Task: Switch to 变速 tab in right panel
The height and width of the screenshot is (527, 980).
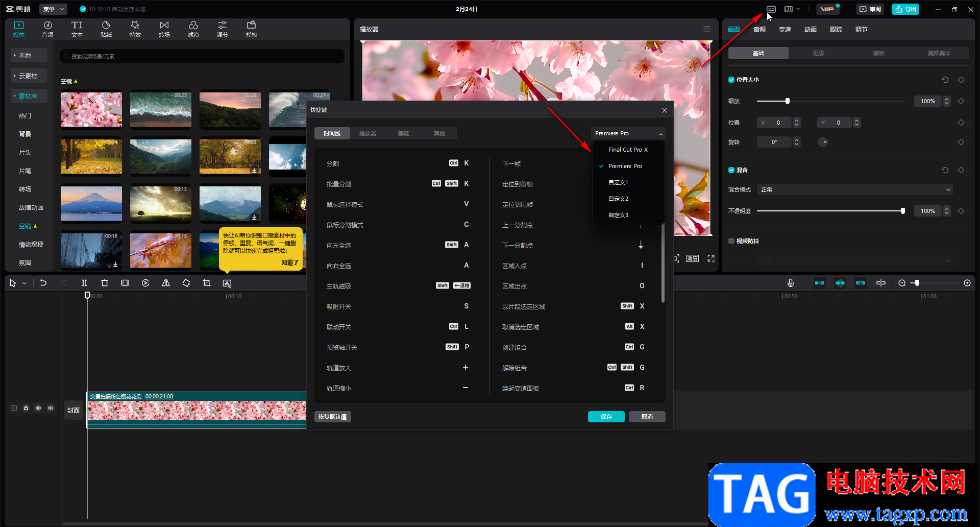Action: coord(785,29)
